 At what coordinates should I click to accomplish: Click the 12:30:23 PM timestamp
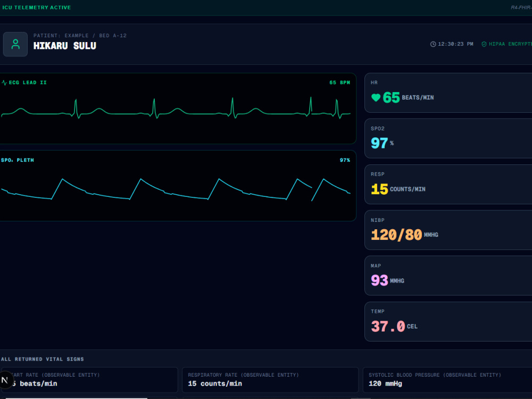(x=455, y=44)
